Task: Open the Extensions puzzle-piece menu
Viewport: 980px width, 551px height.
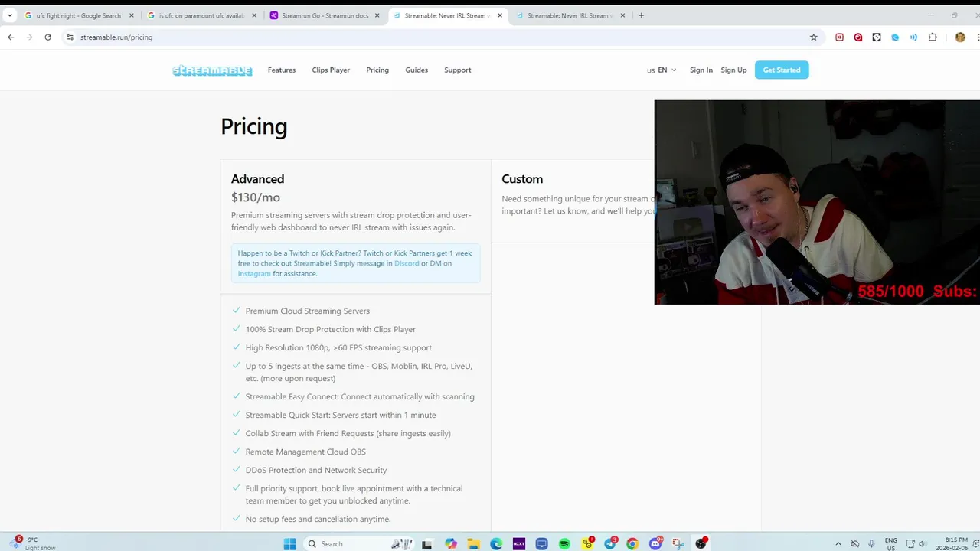Action: coord(933,37)
